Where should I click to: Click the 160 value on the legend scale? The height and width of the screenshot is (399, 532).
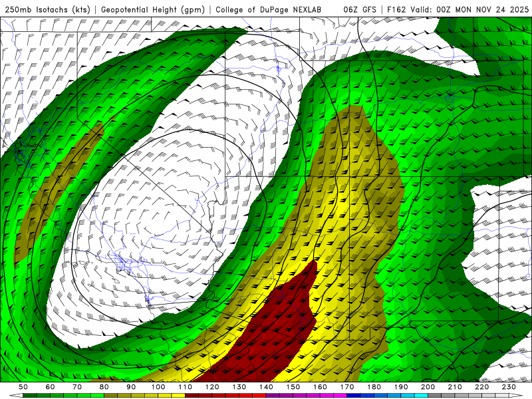pyautogui.click(x=320, y=387)
